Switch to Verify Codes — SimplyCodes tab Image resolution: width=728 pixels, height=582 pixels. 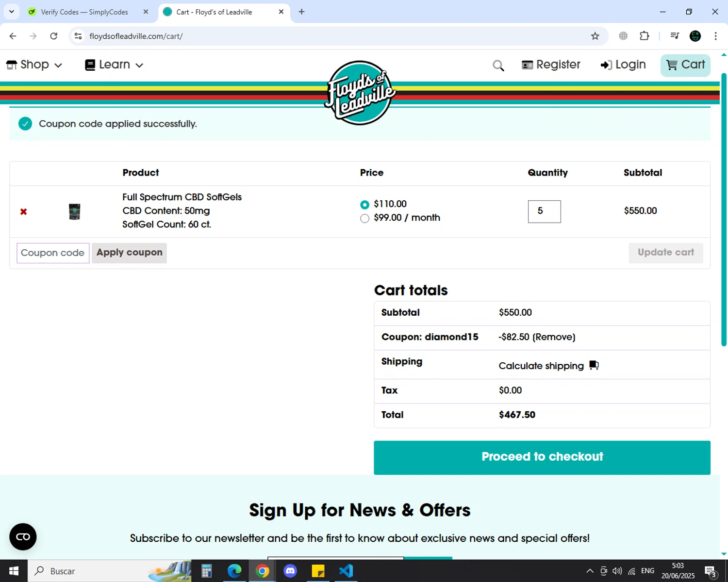[x=84, y=12]
